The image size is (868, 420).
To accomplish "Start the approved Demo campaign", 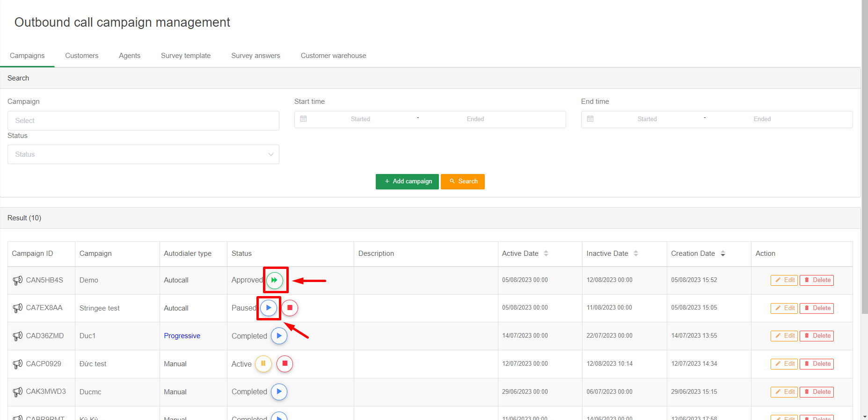I will pos(275,280).
